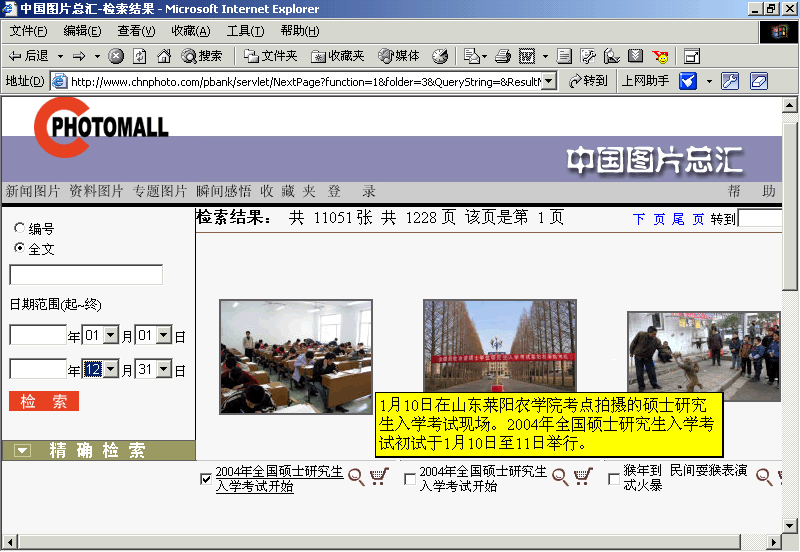Click the Forward arrow toolbar button
The height and width of the screenshot is (552, 800).
tap(79, 56)
